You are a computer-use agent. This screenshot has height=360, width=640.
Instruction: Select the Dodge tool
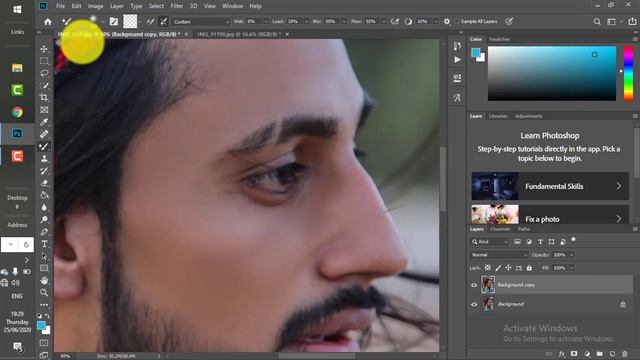click(44, 220)
